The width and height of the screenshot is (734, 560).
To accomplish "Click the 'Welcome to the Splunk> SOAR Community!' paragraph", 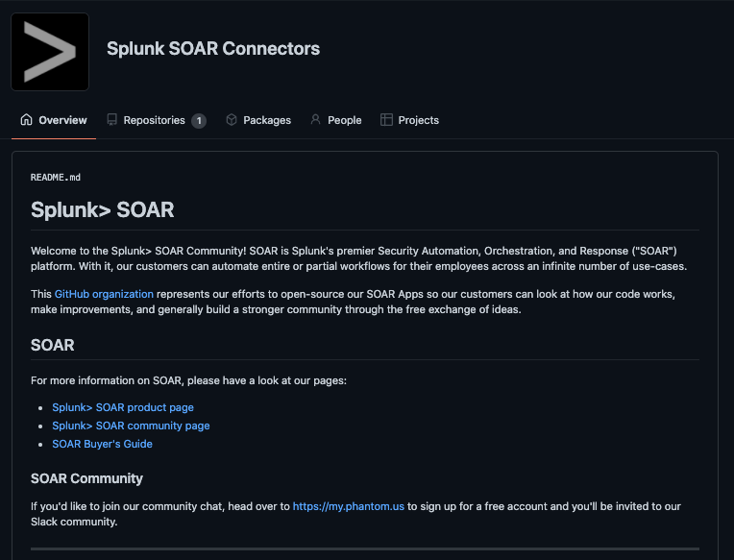I will coord(359,258).
